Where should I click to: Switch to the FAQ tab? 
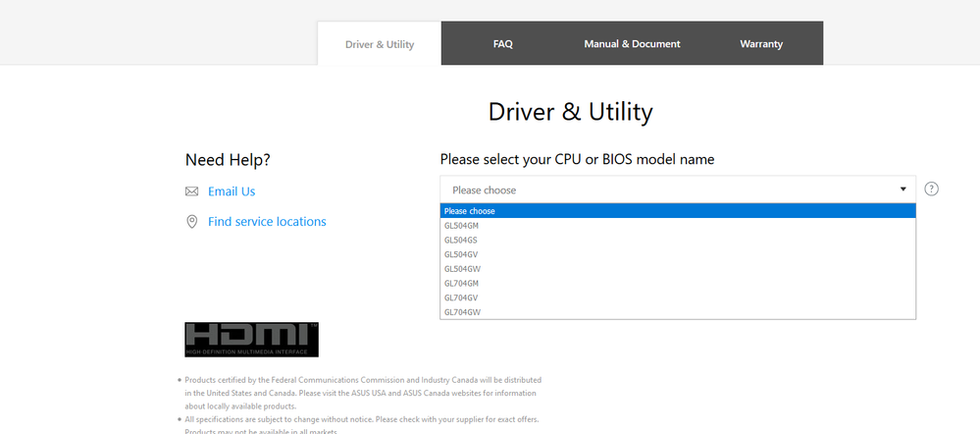pyautogui.click(x=502, y=44)
